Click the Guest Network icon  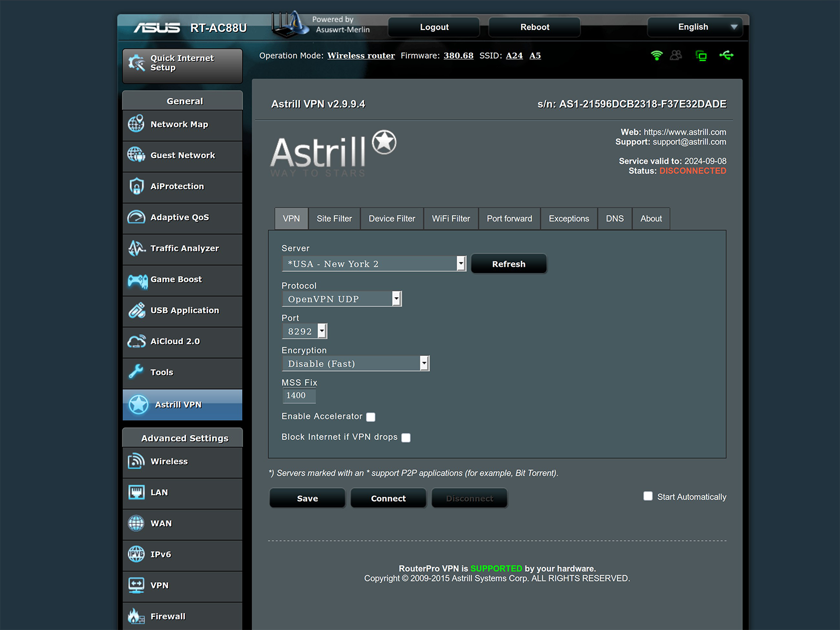point(136,155)
